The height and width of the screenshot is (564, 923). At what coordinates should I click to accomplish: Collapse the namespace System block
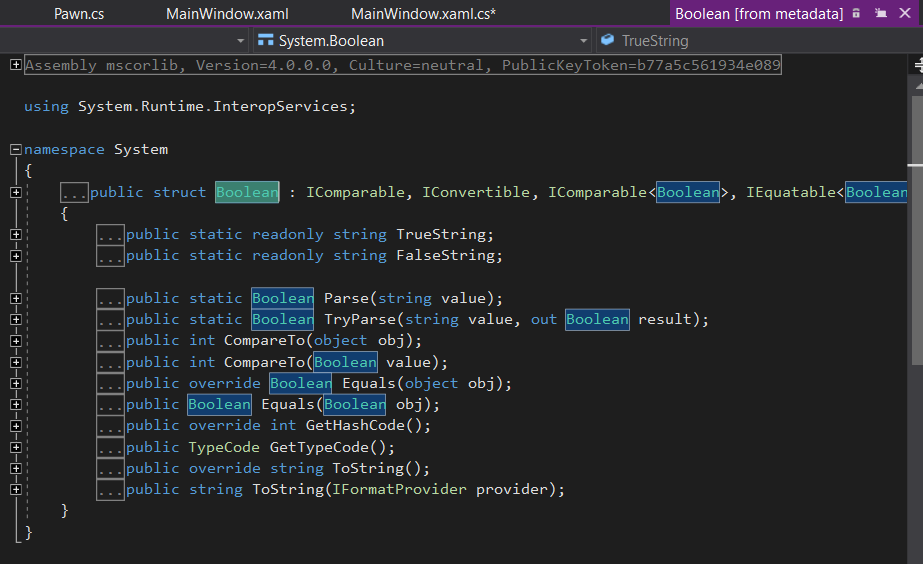point(15,149)
